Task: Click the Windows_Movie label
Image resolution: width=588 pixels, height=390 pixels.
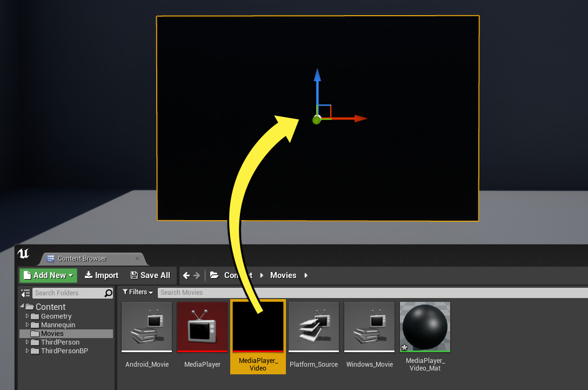Action: point(369,365)
